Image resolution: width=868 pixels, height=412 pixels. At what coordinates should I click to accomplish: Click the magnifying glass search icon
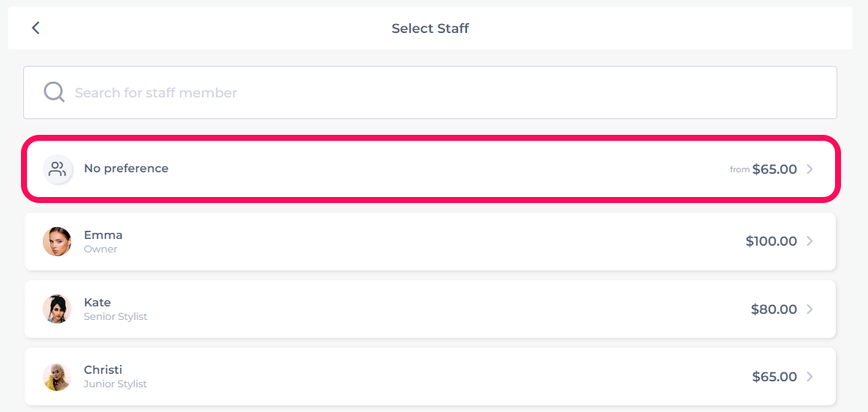(54, 92)
